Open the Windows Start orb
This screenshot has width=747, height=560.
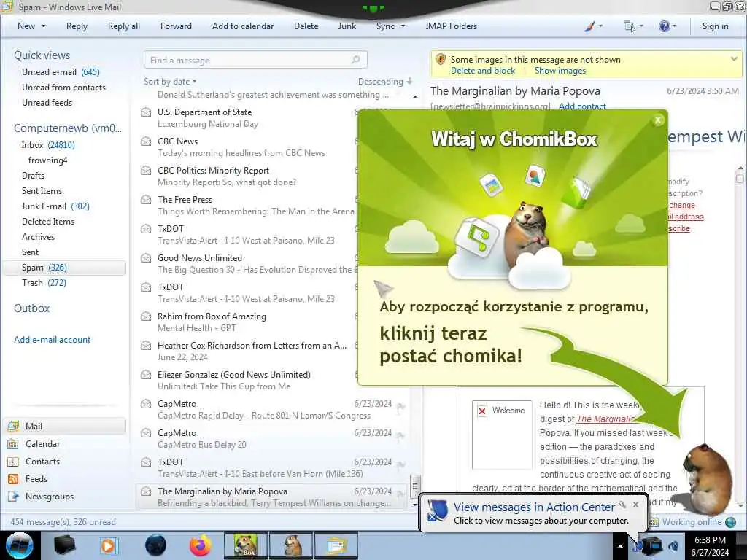click(x=20, y=545)
